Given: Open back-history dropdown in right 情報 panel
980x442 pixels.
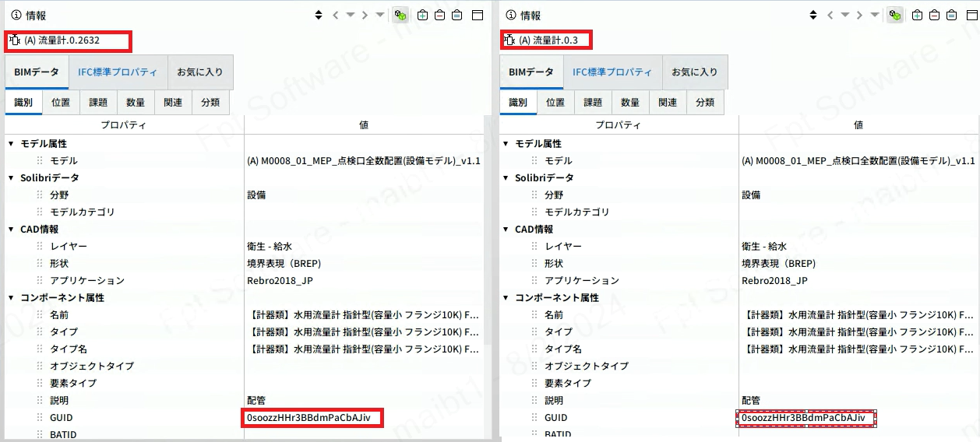Looking at the screenshot, I should [x=845, y=15].
